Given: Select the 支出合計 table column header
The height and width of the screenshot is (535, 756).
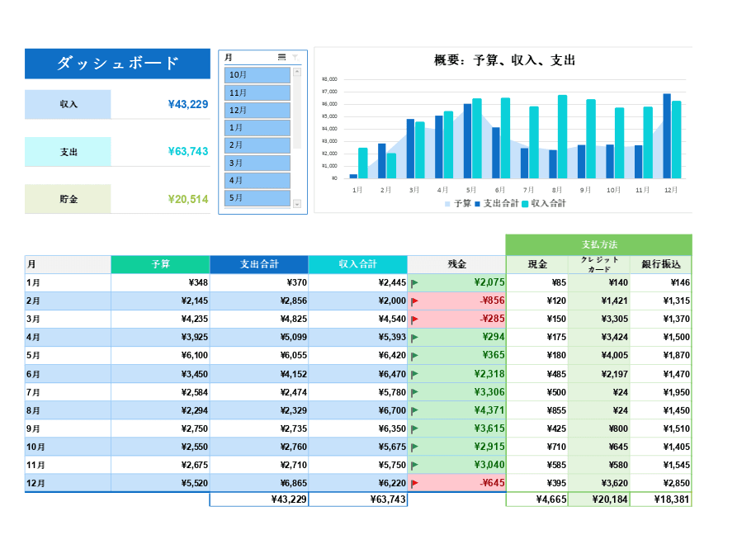Looking at the screenshot, I should point(259,264).
